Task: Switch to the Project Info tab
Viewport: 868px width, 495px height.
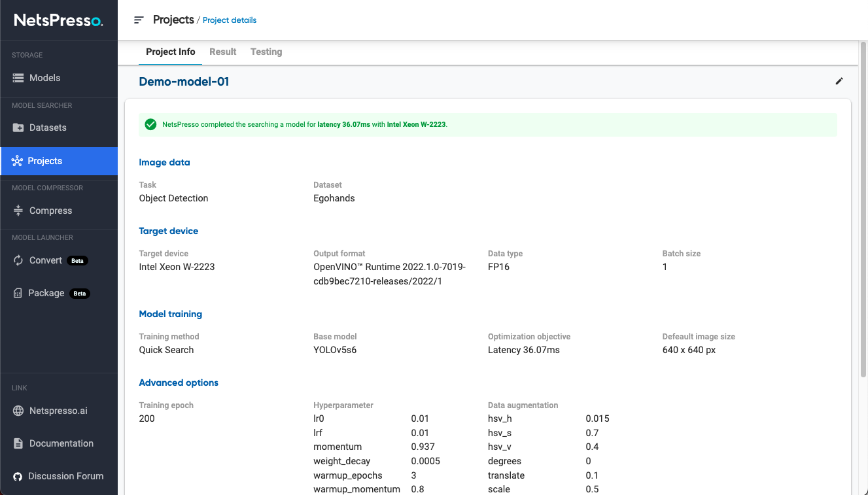Action: point(170,52)
